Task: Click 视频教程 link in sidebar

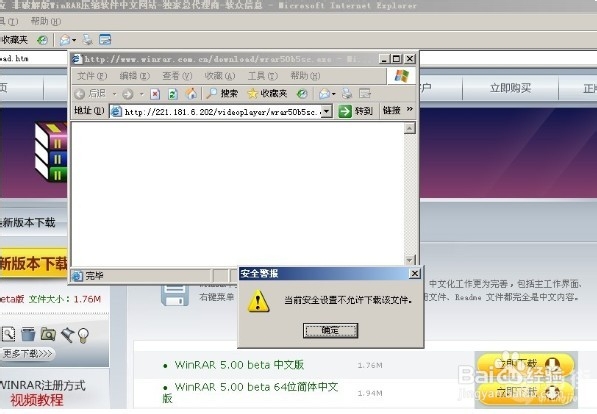Action: [37, 400]
